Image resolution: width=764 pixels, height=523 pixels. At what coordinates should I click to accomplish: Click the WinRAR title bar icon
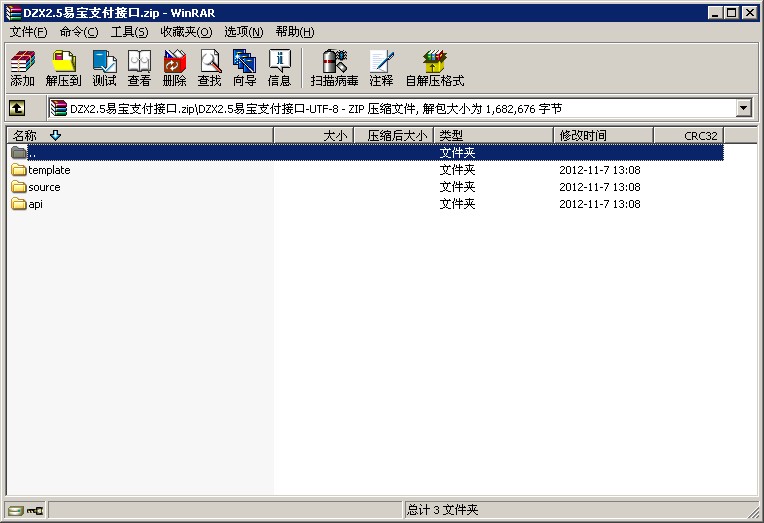(13, 13)
